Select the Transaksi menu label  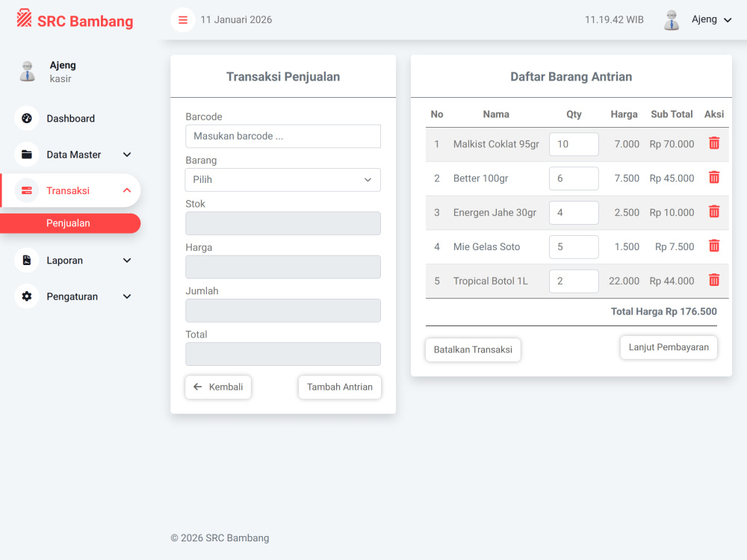(68, 190)
